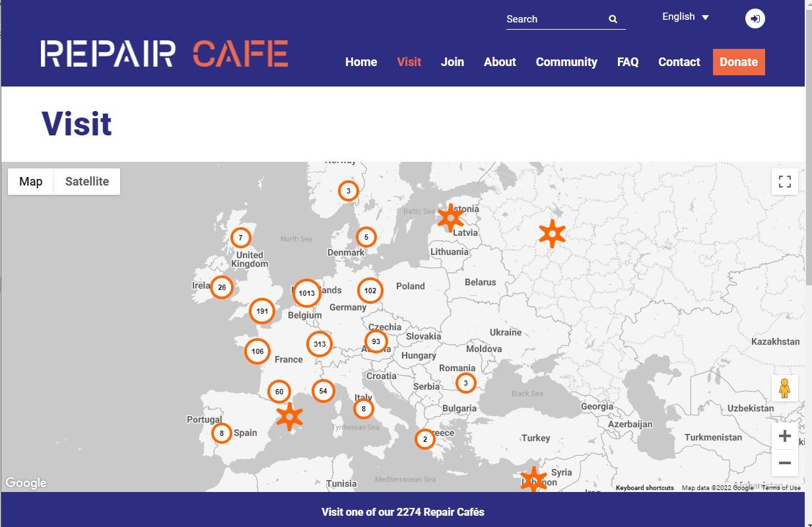The image size is (812, 527).
Task: Open the English language dropdown
Action: 685,17
